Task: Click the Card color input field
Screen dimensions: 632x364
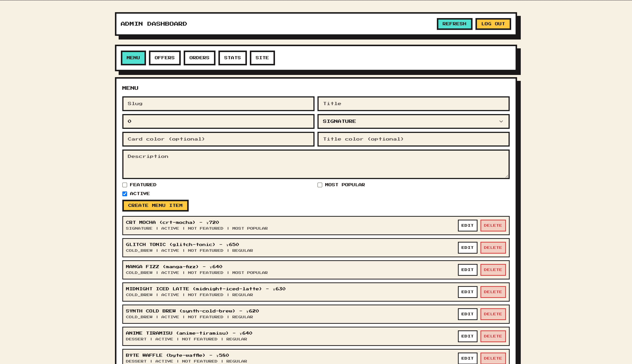Action: (x=218, y=139)
